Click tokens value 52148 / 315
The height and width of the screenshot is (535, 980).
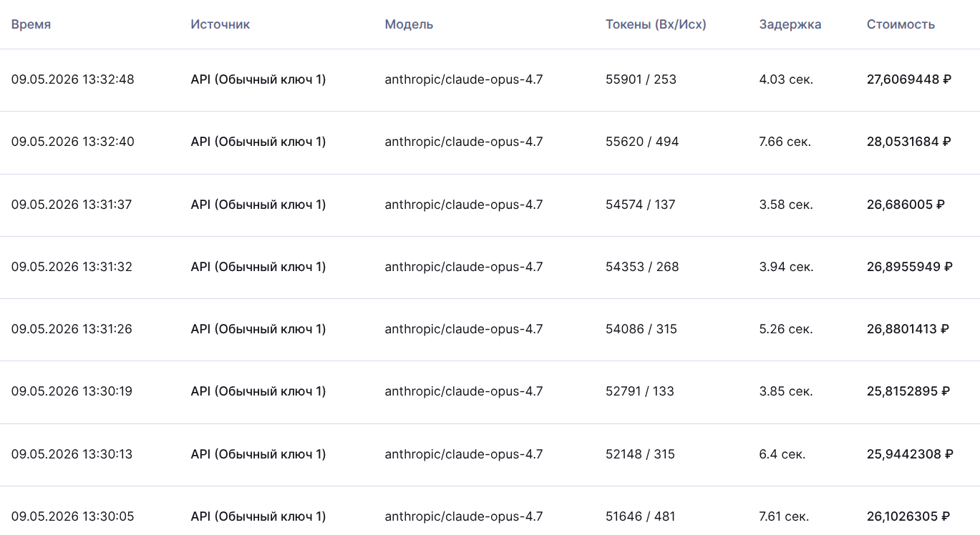(640, 454)
